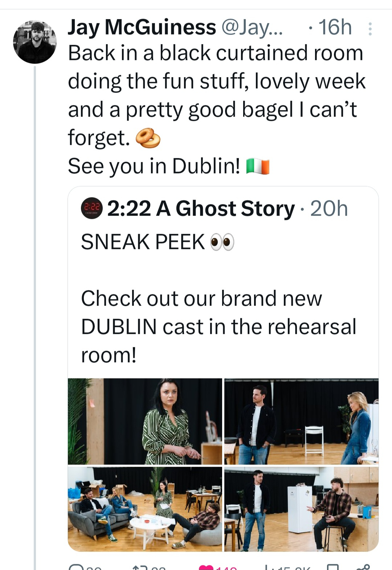This screenshot has height=570, width=392.
Task: Open the 2:22 A Ghost Story avatar
Action: [91, 209]
